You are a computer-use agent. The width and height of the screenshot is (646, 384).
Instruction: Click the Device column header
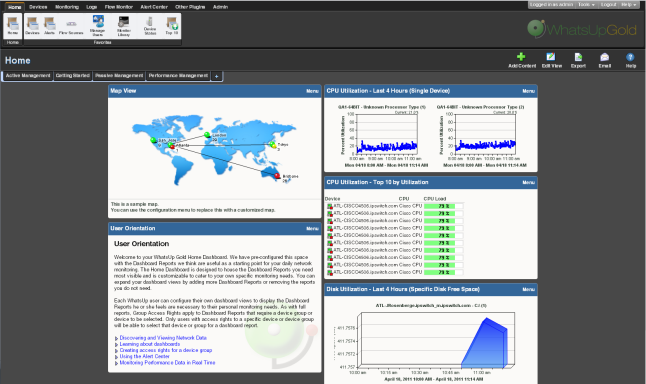[x=332, y=199]
